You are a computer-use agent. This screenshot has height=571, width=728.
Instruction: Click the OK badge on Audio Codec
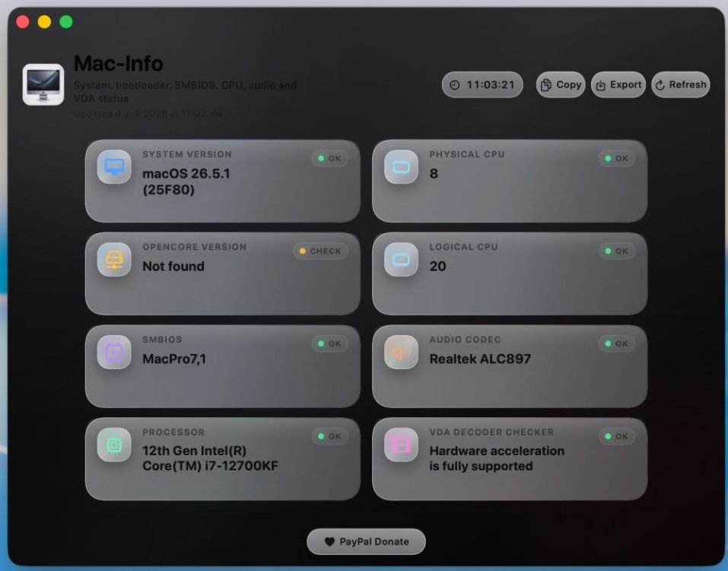(x=617, y=344)
